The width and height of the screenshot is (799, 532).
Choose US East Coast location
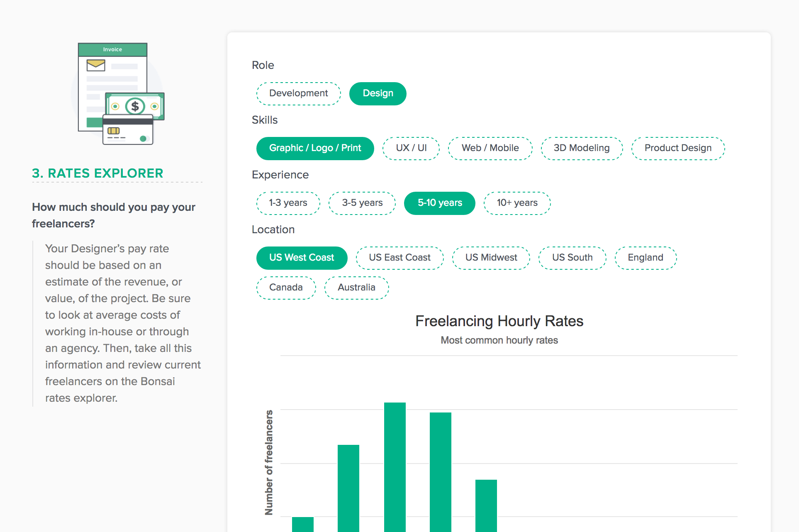(399, 258)
